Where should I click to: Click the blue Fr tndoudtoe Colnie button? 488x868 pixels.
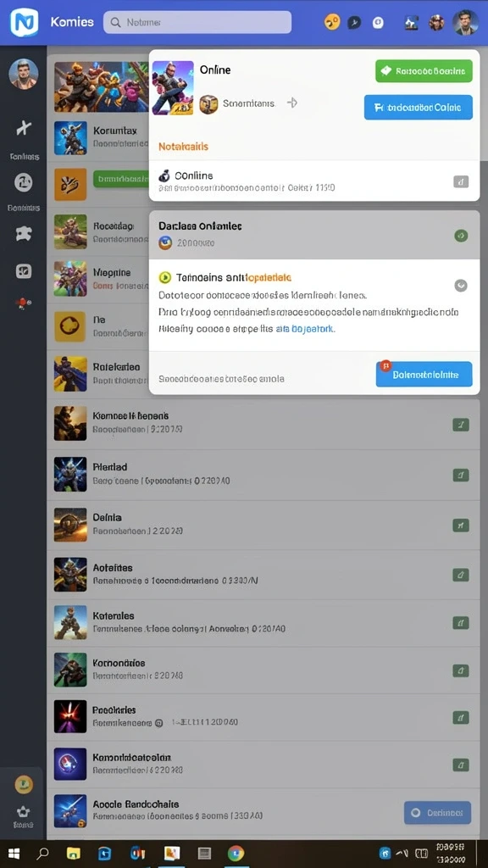[x=419, y=108]
